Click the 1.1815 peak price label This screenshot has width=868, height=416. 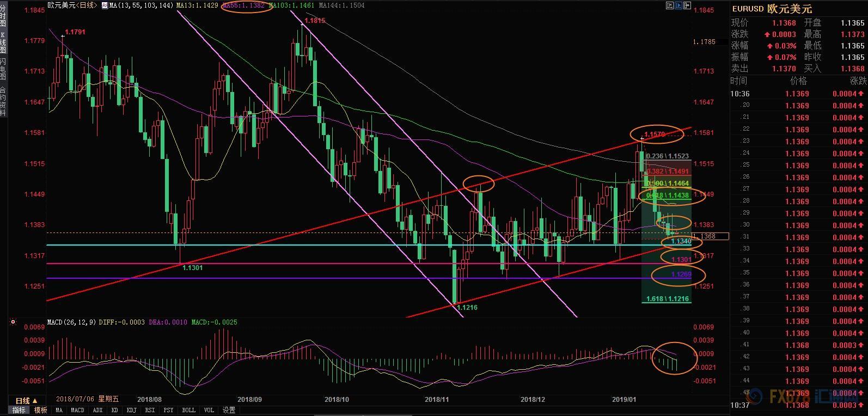pyautogui.click(x=315, y=20)
